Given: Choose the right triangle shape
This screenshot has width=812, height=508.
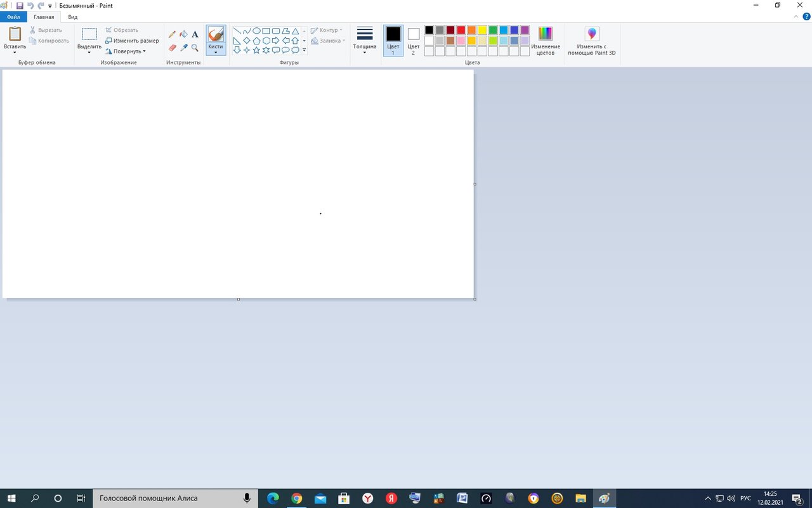Looking at the screenshot, I should [x=237, y=41].
